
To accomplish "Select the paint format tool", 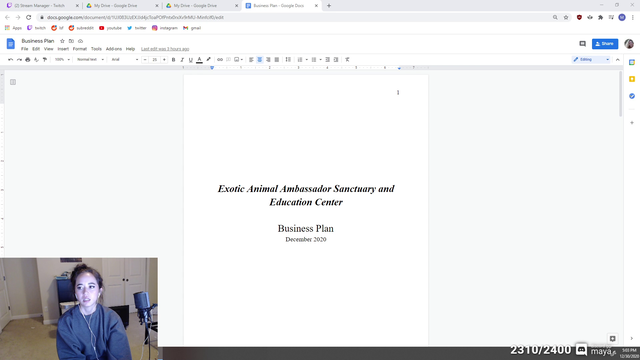I will point(45,60).
